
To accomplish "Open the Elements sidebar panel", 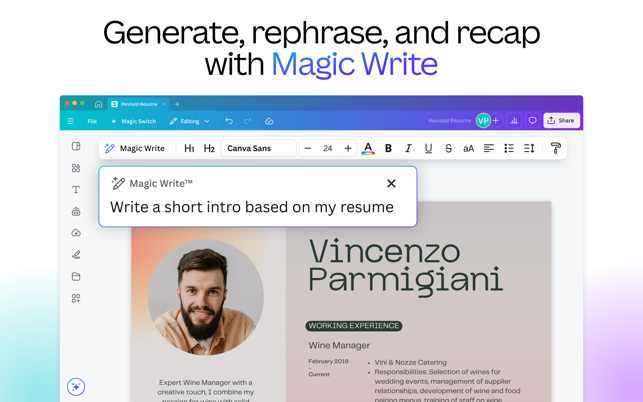I will tap(76, 168).
